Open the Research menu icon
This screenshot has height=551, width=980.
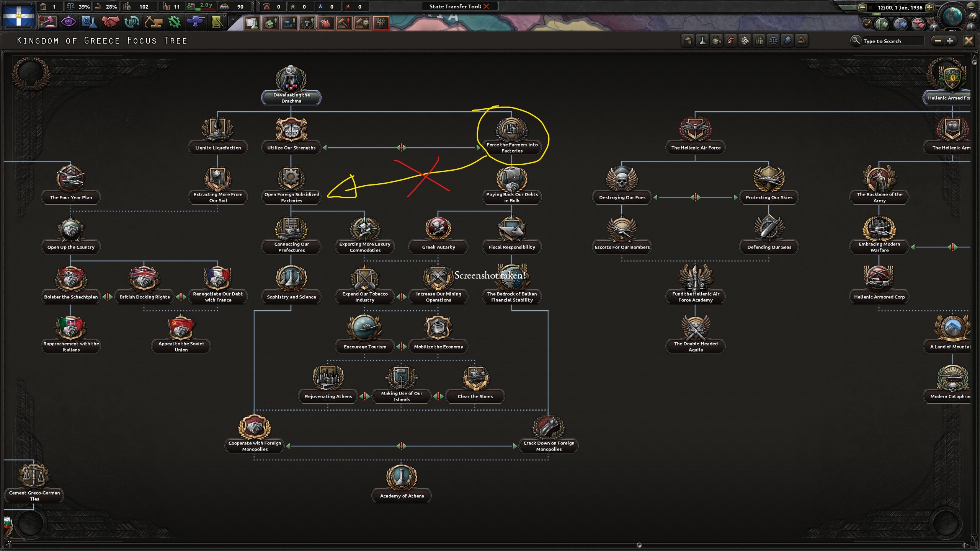pos(89,22)
